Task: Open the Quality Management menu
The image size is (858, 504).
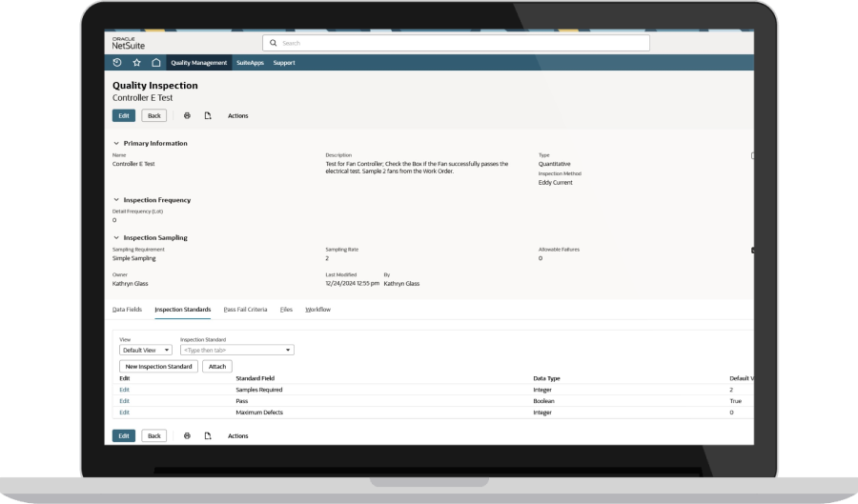Action: (x=198, y=63)
